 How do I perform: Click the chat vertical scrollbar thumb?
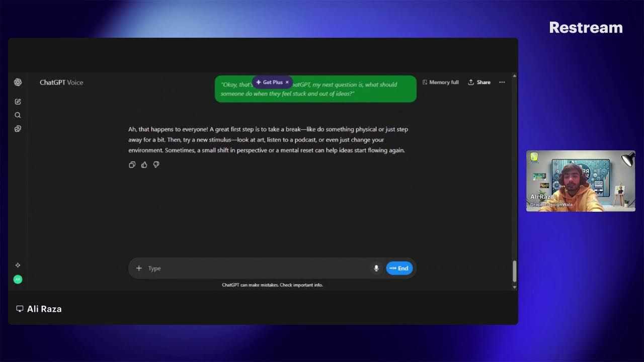(x=514, y=271)
